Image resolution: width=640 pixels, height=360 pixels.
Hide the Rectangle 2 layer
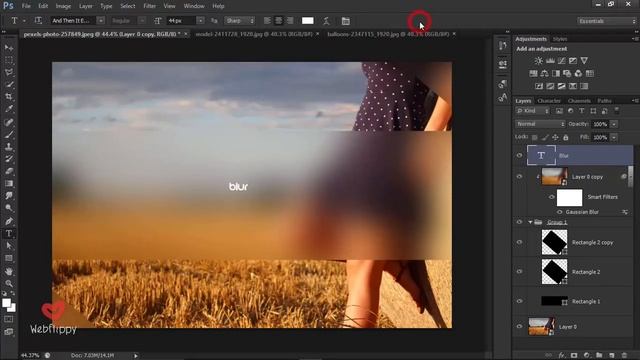click(x=519, y=271)
